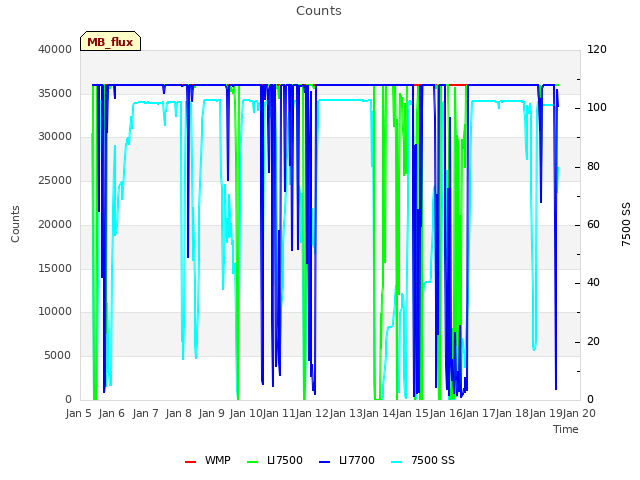Viewport: 640px width, 480px height.
Task: Toggle the LI7500 legend entry
Action: click(275, 461)
